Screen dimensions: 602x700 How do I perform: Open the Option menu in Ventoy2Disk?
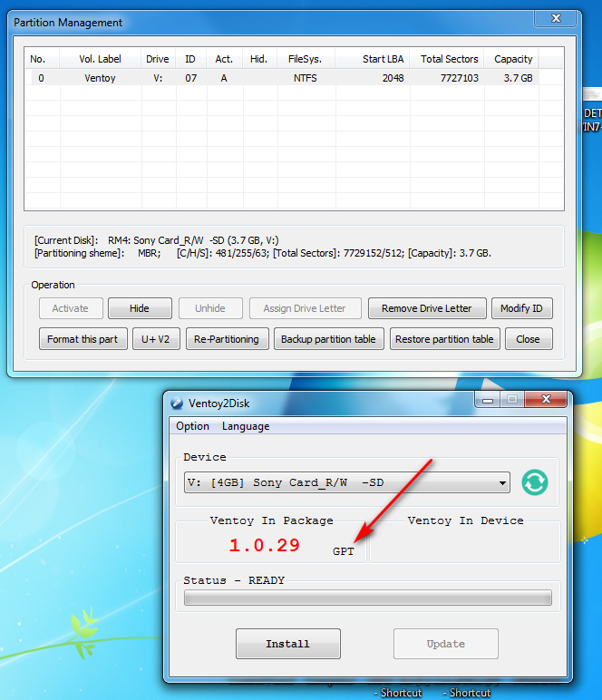(192, 426)
